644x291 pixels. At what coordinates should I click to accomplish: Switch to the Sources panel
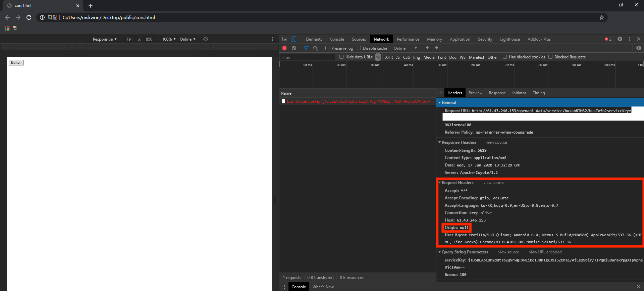pos(359,39)
